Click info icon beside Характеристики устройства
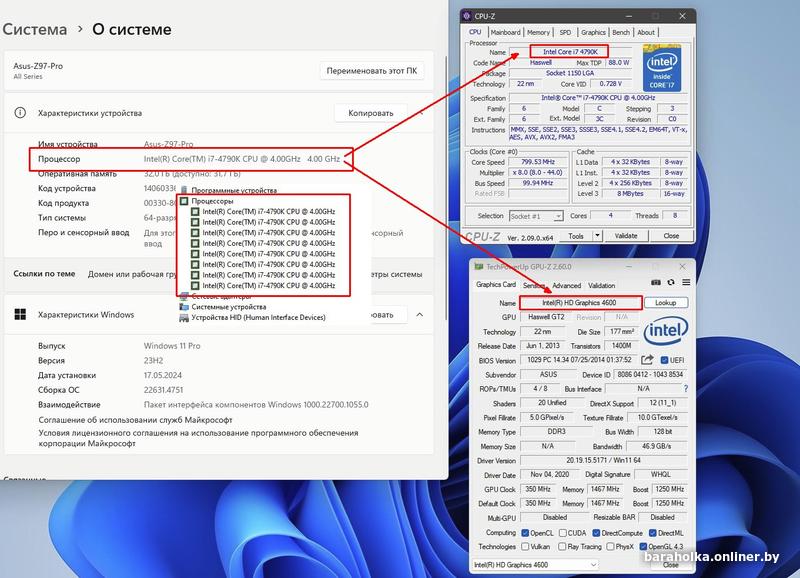This screenshot has width=800, height=578. tap(20, 113)
